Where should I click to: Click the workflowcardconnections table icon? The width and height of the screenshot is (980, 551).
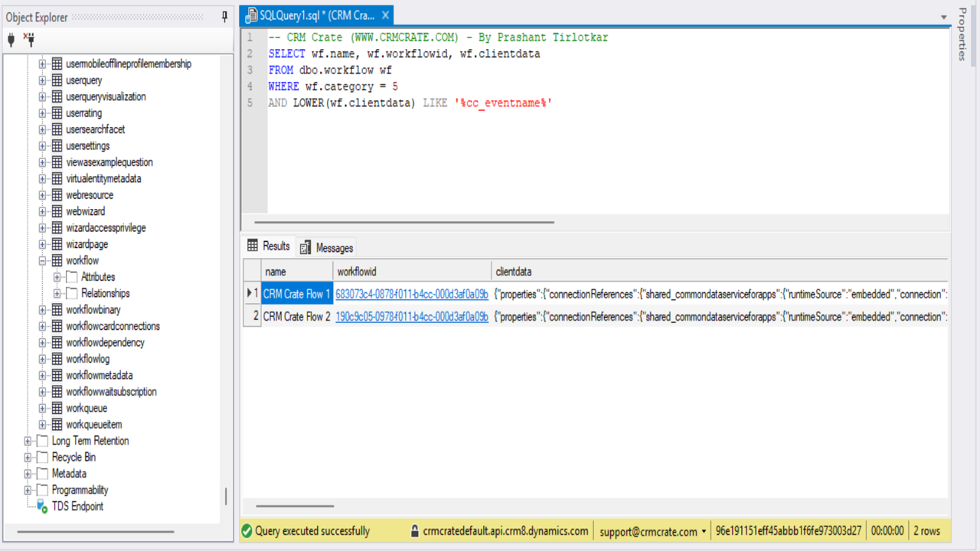pyautogui.click(x=57, y=326)
